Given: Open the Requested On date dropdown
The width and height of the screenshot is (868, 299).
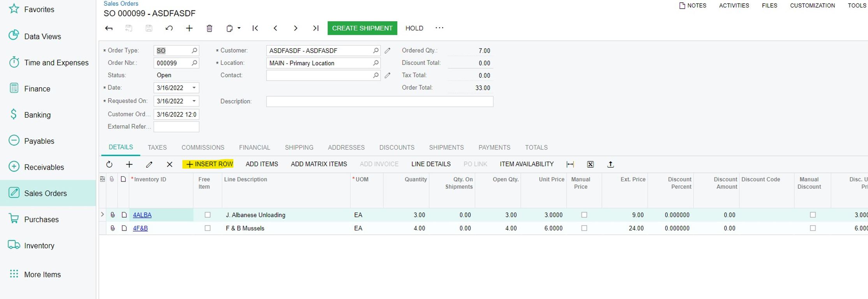Looking at the screenshot, I should click(x=194, y=101).
